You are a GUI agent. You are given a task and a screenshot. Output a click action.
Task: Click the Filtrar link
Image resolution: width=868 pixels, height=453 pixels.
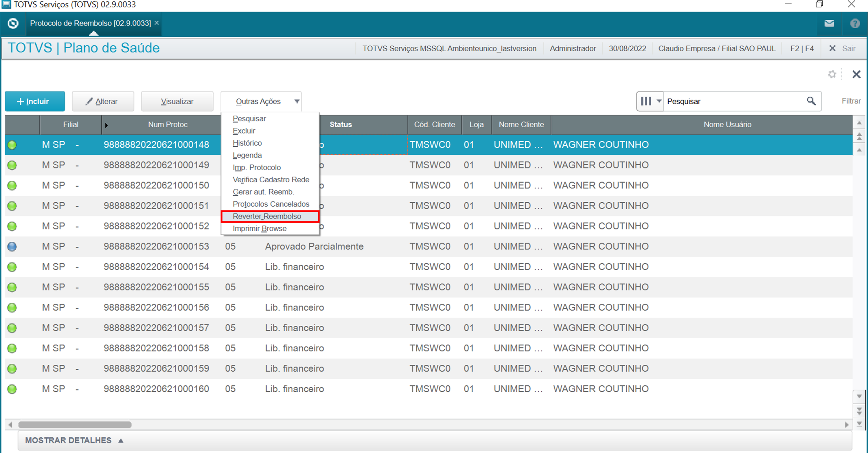(851, 101)
